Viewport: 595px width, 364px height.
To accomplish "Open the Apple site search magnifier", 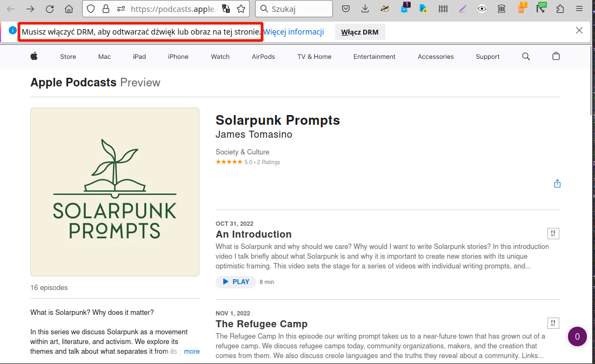I will pos(526,57).
